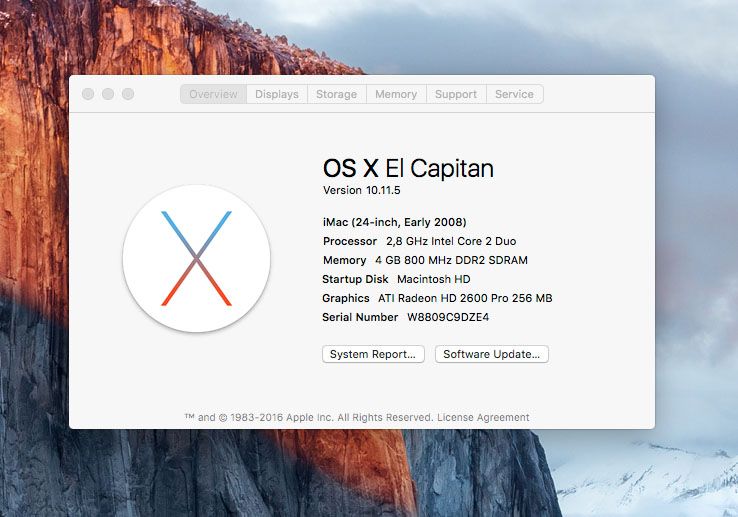Click the zoom window button
The image size is (738, 517).
(128, 94)
